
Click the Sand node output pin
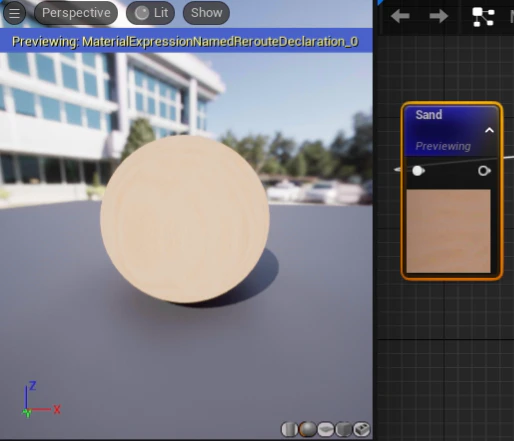click(x=484, y=171)
